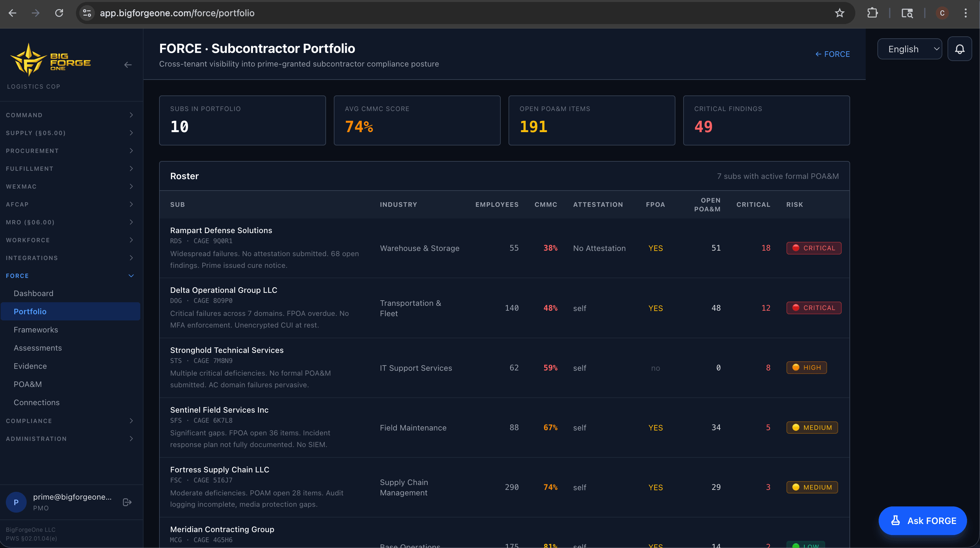Expand the FULFILLMENT section
980x548 pixels.
70,168
